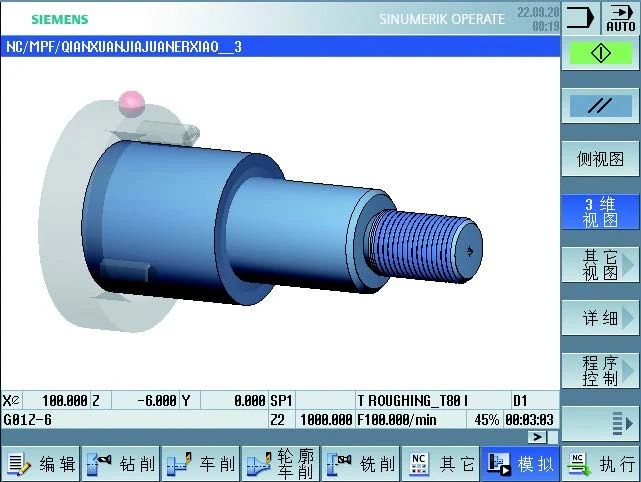Click the machine area icon beside AUTO
The image size is (641, 482).
click(580, 18)
